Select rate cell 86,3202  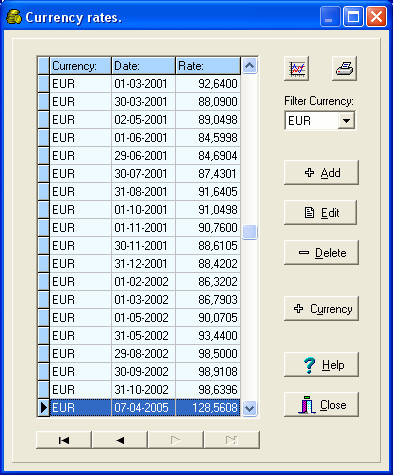point(208,282)
